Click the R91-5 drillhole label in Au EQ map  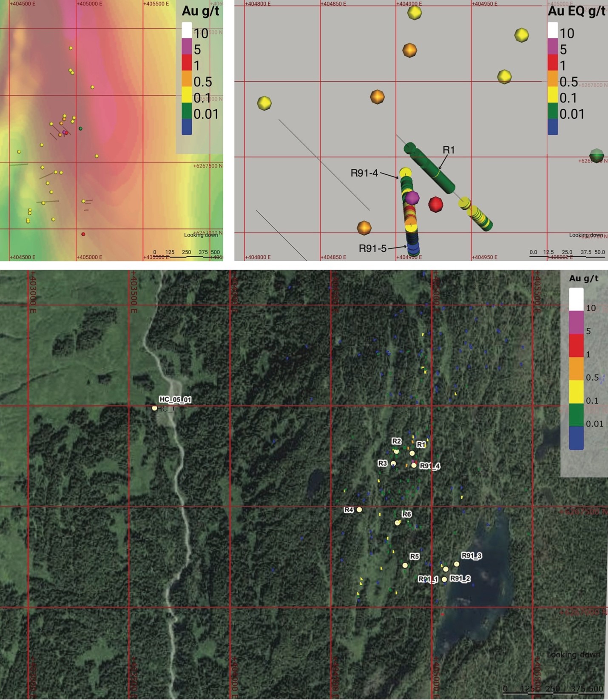click(x=372, y=248)
